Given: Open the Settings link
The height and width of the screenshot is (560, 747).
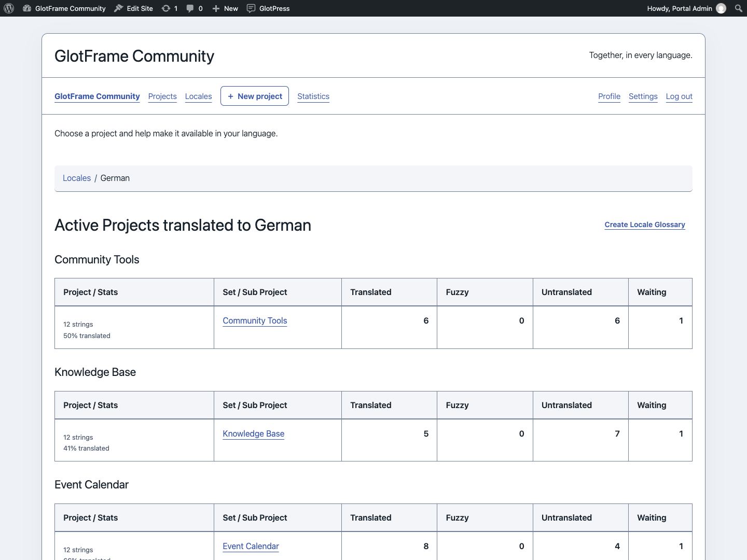Looking at the screenshot, I should click(643, 96).
